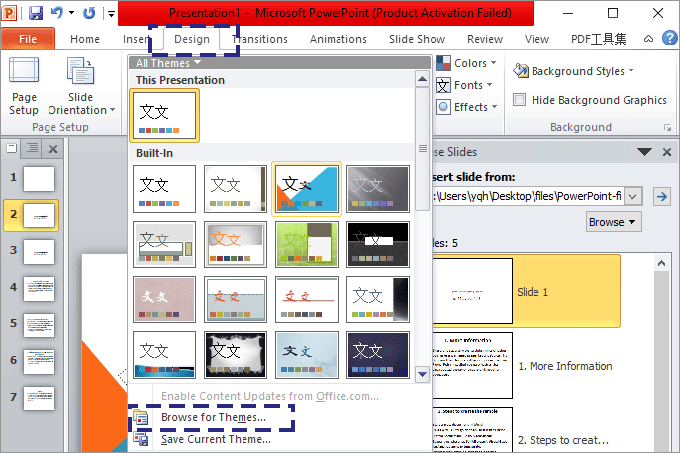Open the File tab

[x=28, y=39]
